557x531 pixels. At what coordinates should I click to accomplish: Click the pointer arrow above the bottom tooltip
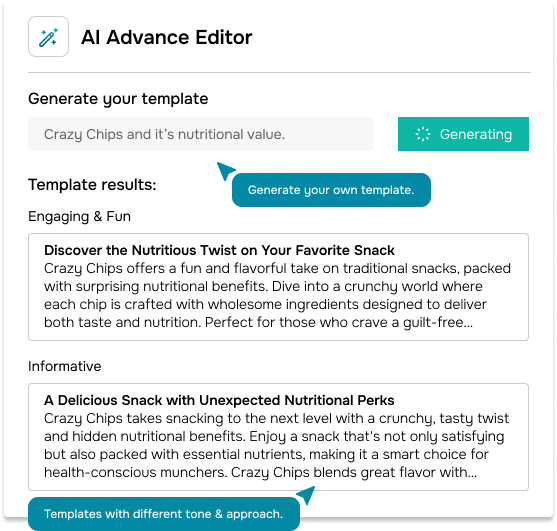click(x=306, y=494)
